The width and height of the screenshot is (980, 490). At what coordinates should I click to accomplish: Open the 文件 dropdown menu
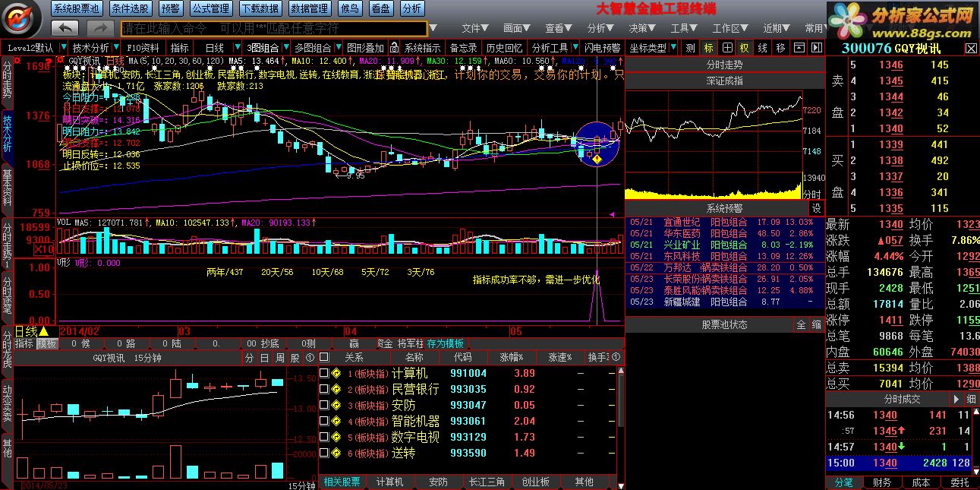pyautogui.click(x=476, y=28)
